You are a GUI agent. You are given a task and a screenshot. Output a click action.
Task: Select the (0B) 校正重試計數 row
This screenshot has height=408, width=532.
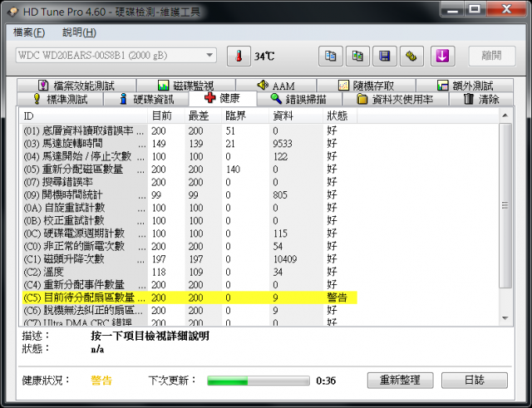pyautogui.click(x=190, y=221)
